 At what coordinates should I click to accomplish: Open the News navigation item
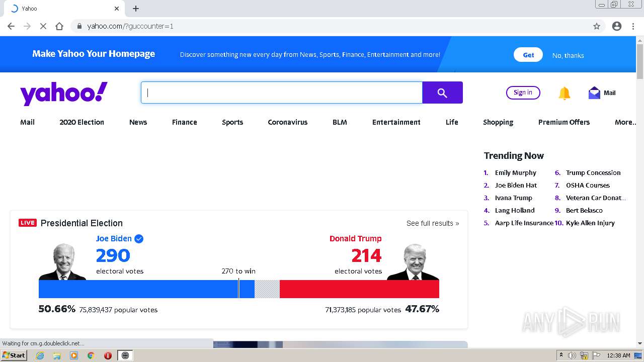pos(138,122)
